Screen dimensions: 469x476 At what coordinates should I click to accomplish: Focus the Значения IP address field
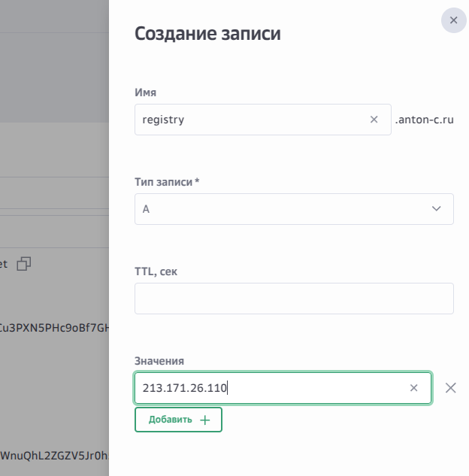click(271, 388)
